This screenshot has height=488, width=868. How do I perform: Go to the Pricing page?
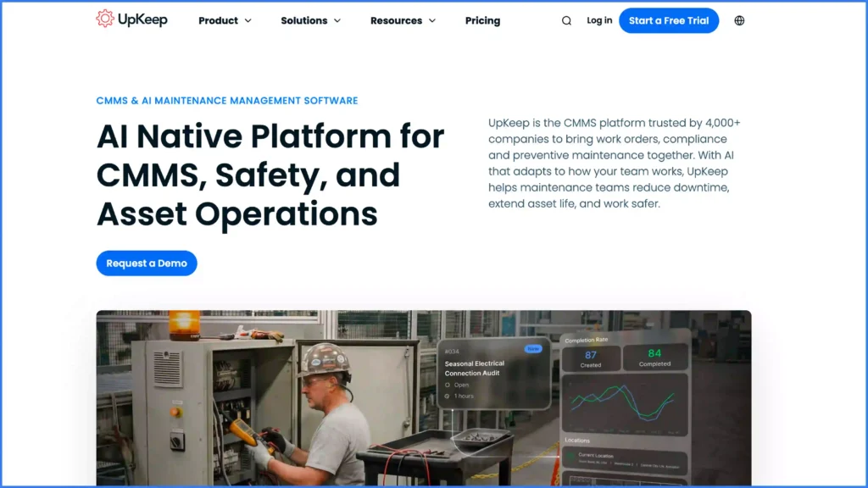pyautogui.click(x=482, y=20)
